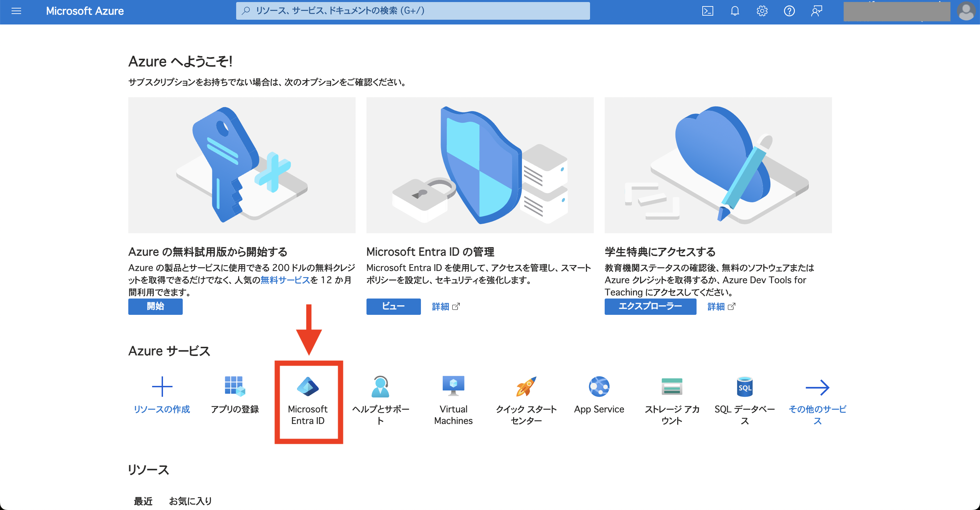Click the リソース section heading
The height and width of the screenshot is (510, 980).
click(148, 470)
